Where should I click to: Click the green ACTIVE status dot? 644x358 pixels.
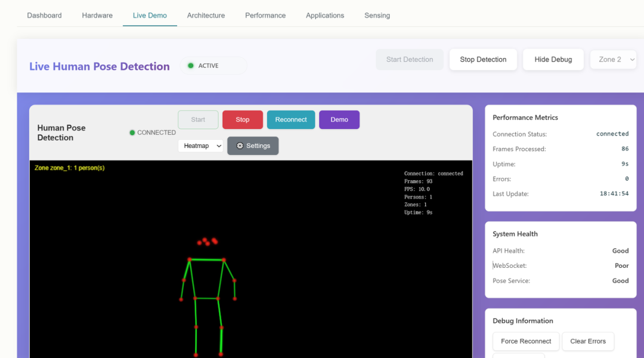point(191,66)
